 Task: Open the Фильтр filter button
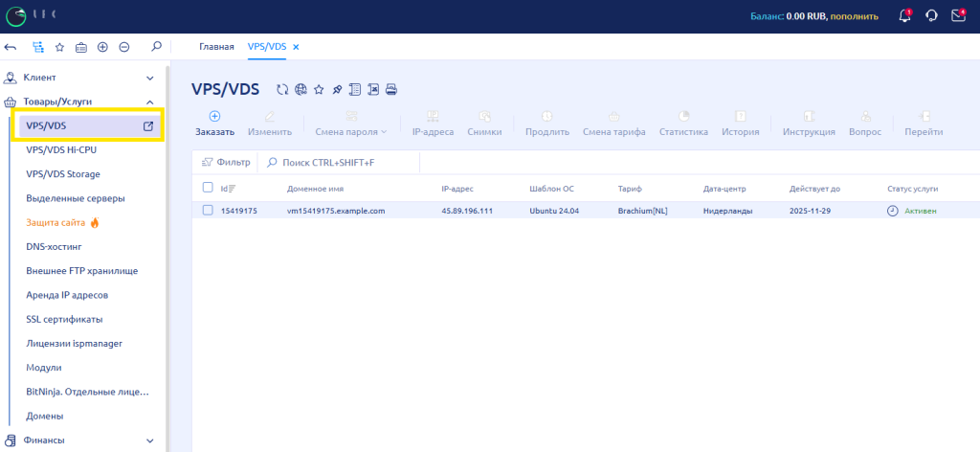226,163
